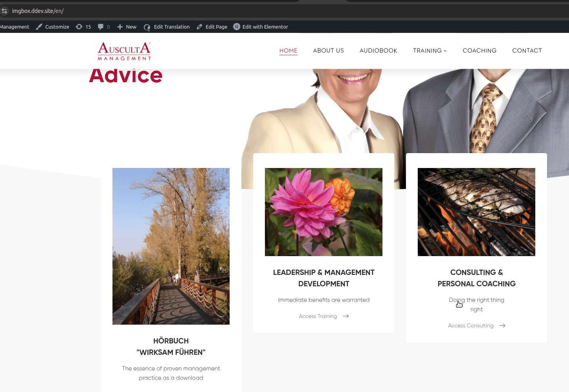569x392 pixels.
Task: Open the comments bubble icon
Action: click(x=101, y=27)
